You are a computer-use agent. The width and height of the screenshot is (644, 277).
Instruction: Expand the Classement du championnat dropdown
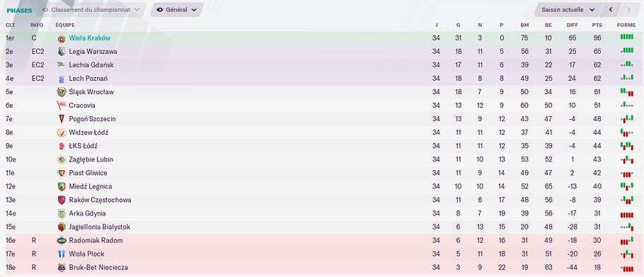pos(91,9)
